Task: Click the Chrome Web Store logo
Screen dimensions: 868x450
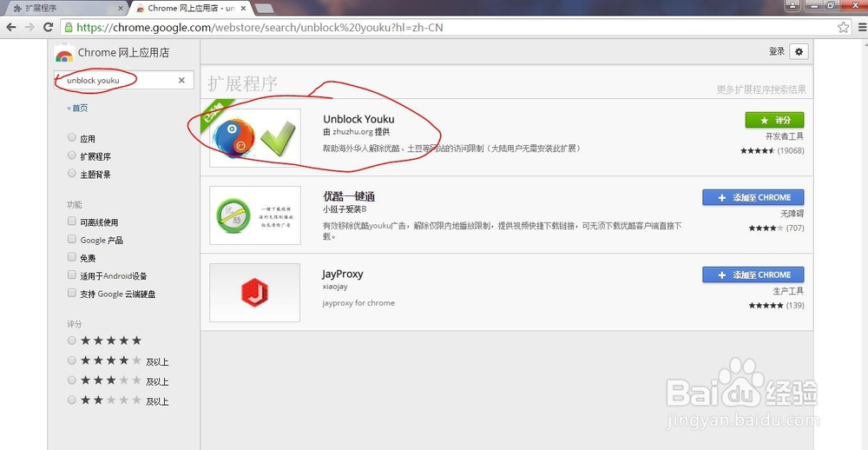Action: [64, 53]
